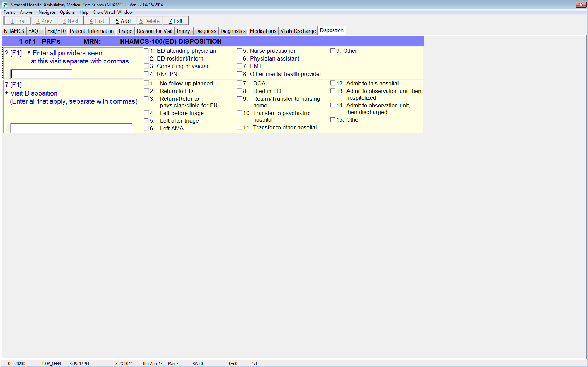Open the Answer menu
Image resolution: width=588 pixels, height=367 pixels.
(x=27, y=12)
